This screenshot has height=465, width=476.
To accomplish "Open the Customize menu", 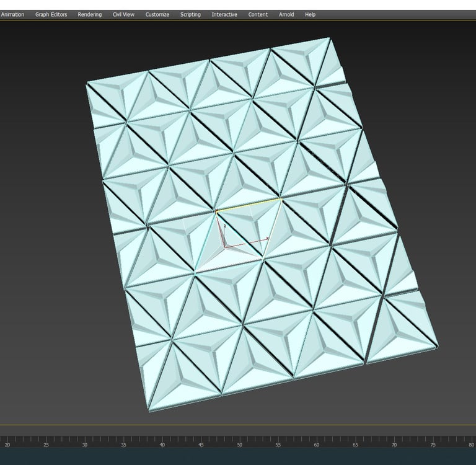I will tap(157, 14).
